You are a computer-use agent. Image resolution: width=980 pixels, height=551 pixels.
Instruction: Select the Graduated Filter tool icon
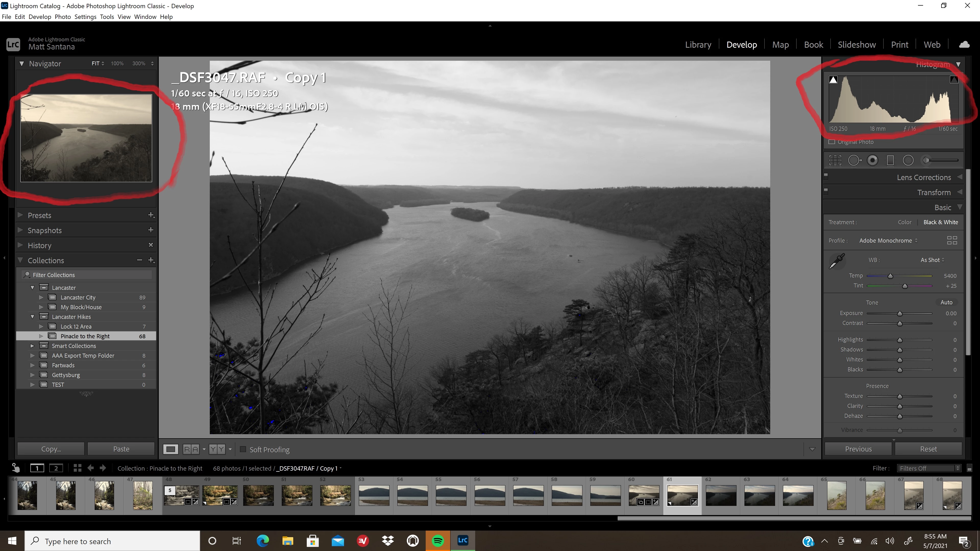coord(890,160)
